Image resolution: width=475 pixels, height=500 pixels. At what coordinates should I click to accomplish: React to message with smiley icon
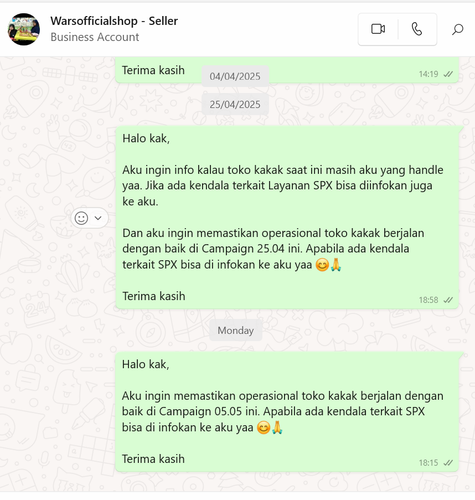(81, 218)
